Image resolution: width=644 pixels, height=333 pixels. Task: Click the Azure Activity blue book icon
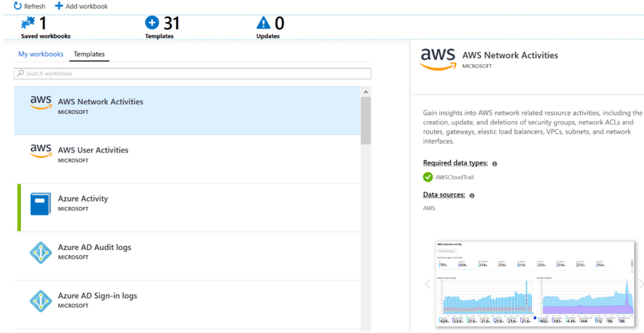tap(41, 203)
